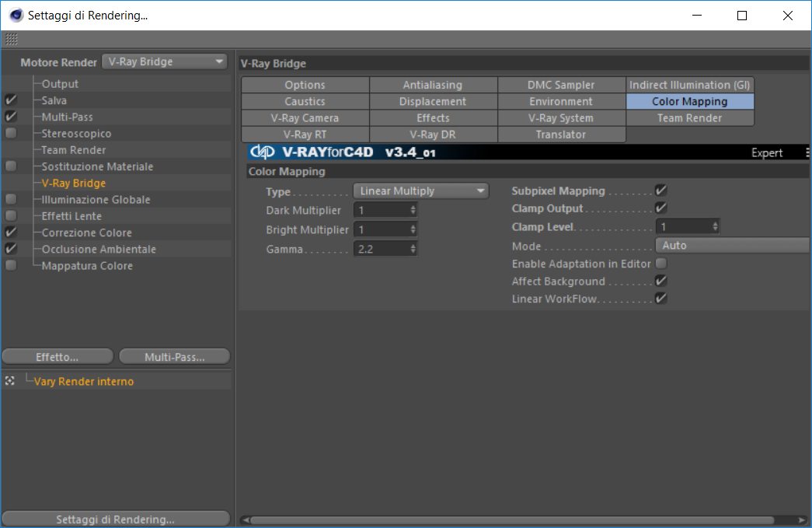
Task: Open Indirect Illumination (GI) tab
Action: click(690, 85)
